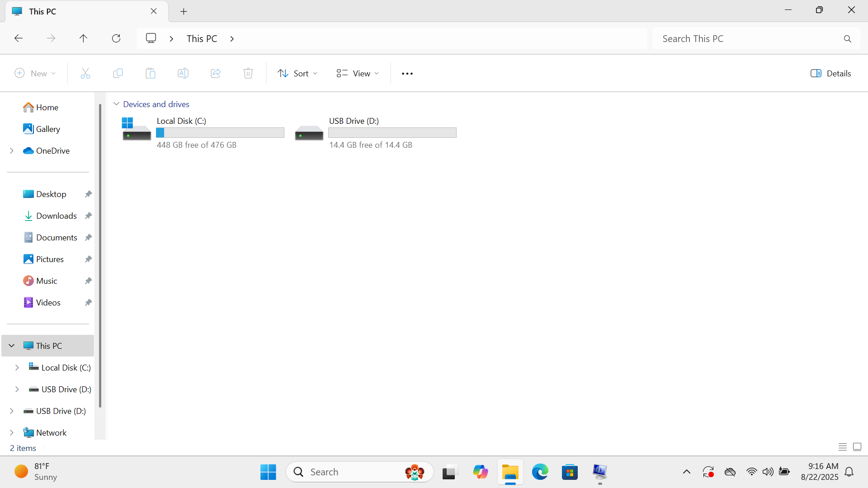Open Wi-Fi network settings in tray
Image resolution: width=868 pixels, height=488 pixels.
point(751,472)
